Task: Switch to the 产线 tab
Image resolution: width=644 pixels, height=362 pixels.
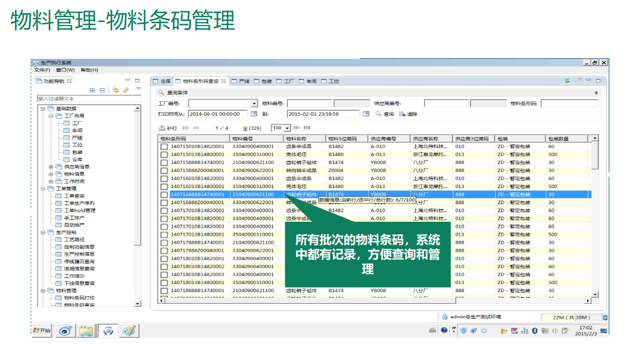Action: [x=240, y=81]
